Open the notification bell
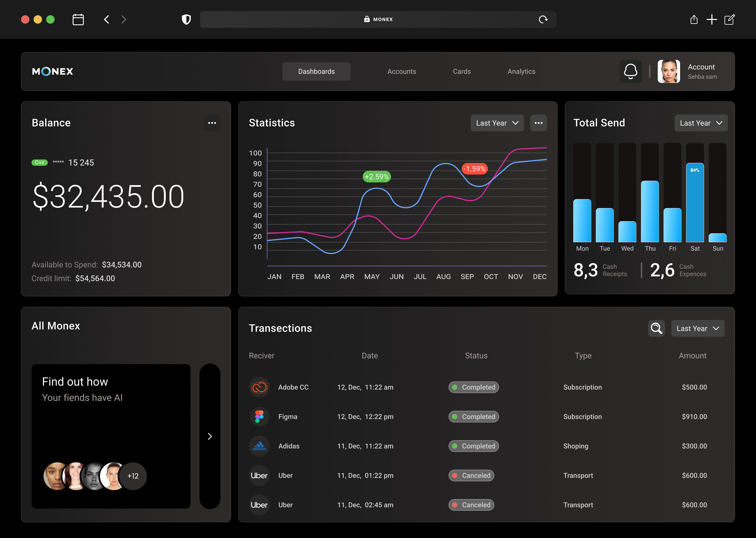 (630, 71)
